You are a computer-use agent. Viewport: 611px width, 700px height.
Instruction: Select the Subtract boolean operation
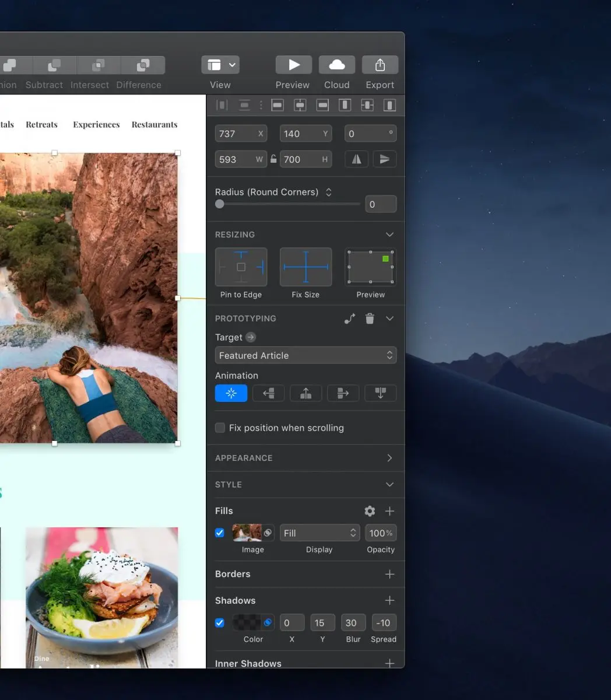point(54,65)
